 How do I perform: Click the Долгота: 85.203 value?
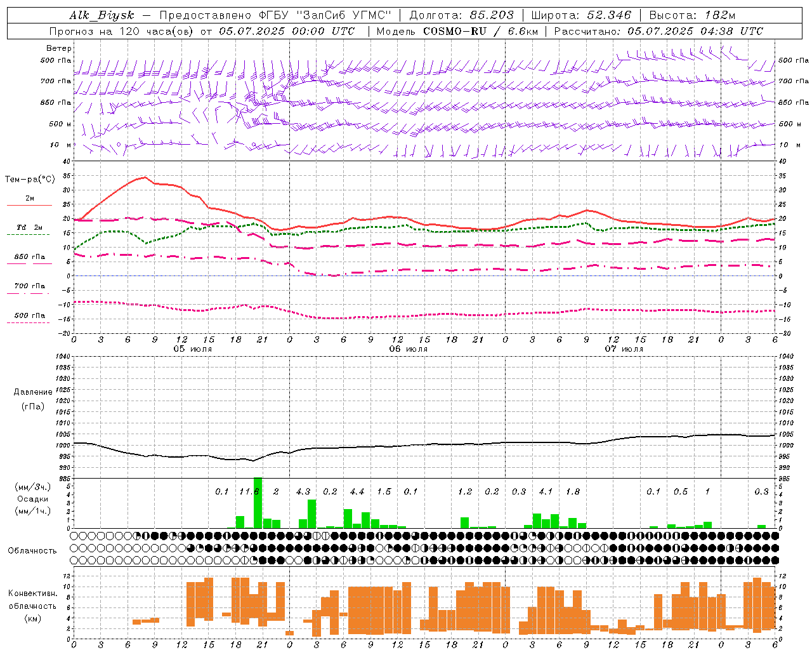(x=461, y=15)
